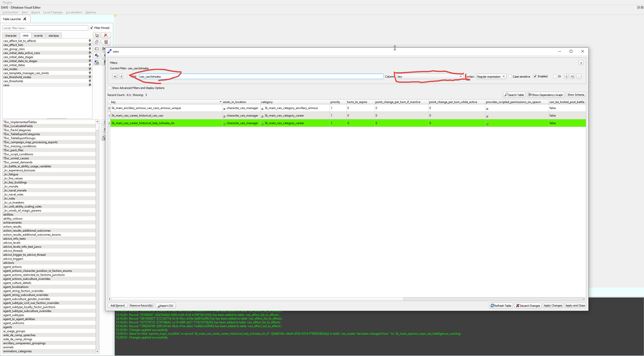Click the clear list red-X lines icon
This screenshot has width=644, height=356.
pyautogui.click(x=106, y=42)
